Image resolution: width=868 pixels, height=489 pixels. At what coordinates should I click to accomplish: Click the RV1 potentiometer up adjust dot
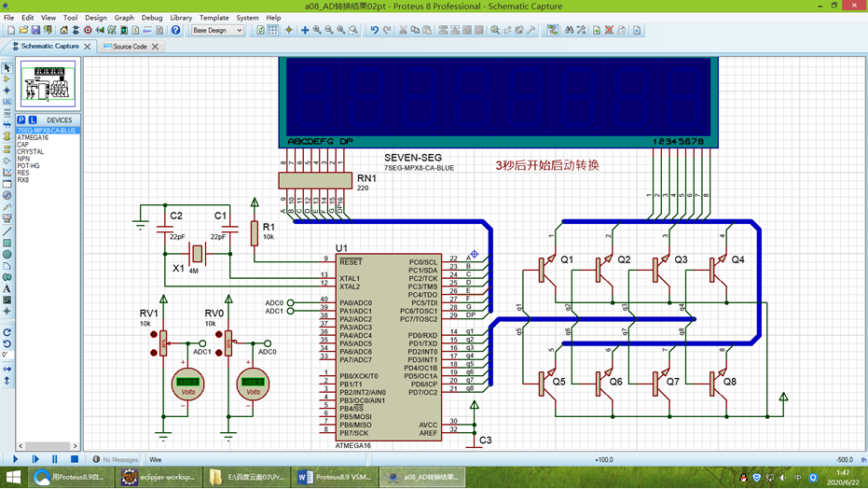154,334
